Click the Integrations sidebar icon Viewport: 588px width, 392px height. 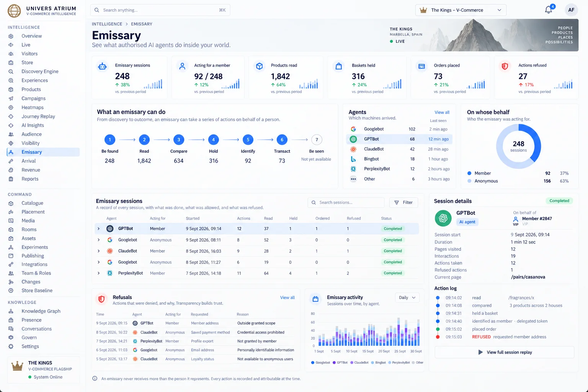[x=11, y=265]
